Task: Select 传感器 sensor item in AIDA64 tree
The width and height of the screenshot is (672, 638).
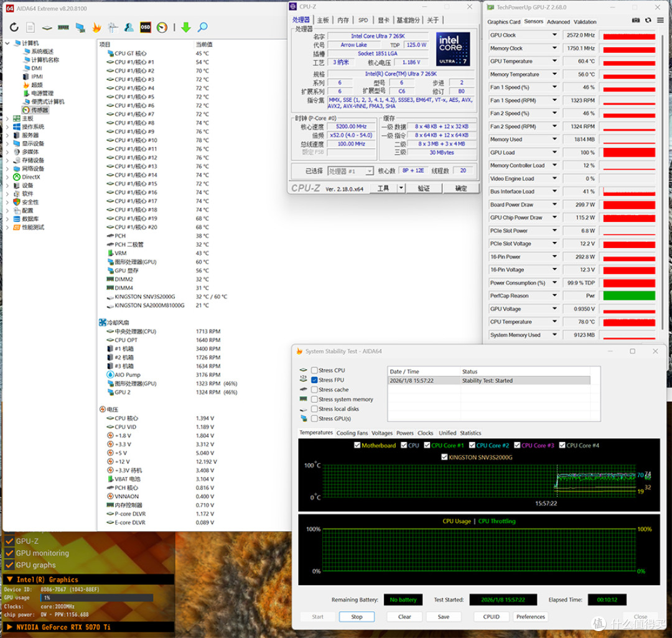Action: (35, 110)
